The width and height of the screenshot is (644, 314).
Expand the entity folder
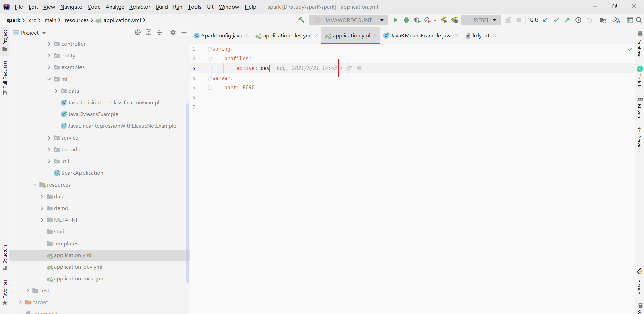click(x=49, y=56)
